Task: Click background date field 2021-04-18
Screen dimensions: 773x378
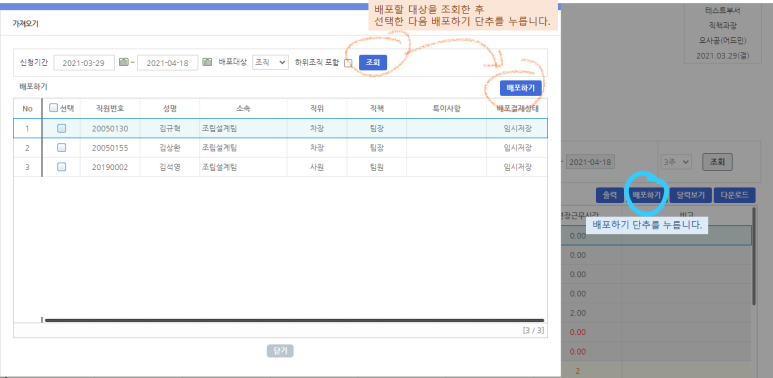Action: tap(591, 162)
